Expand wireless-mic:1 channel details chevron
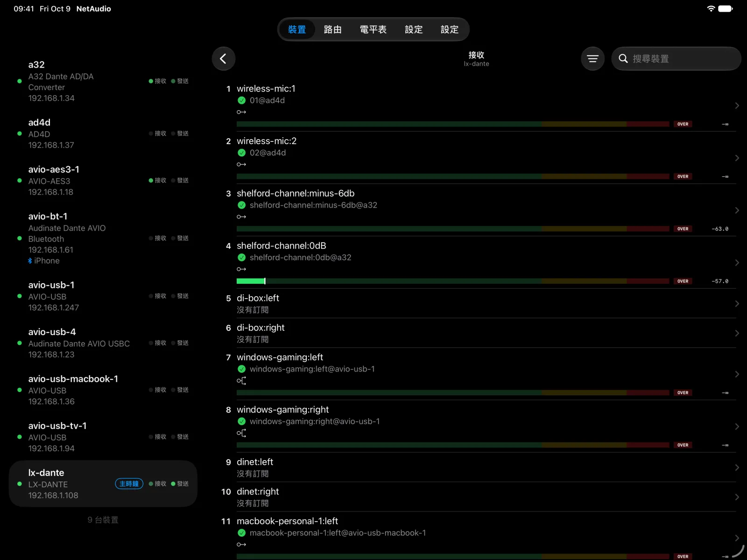 pyautogui.click(x=737, y=105)
